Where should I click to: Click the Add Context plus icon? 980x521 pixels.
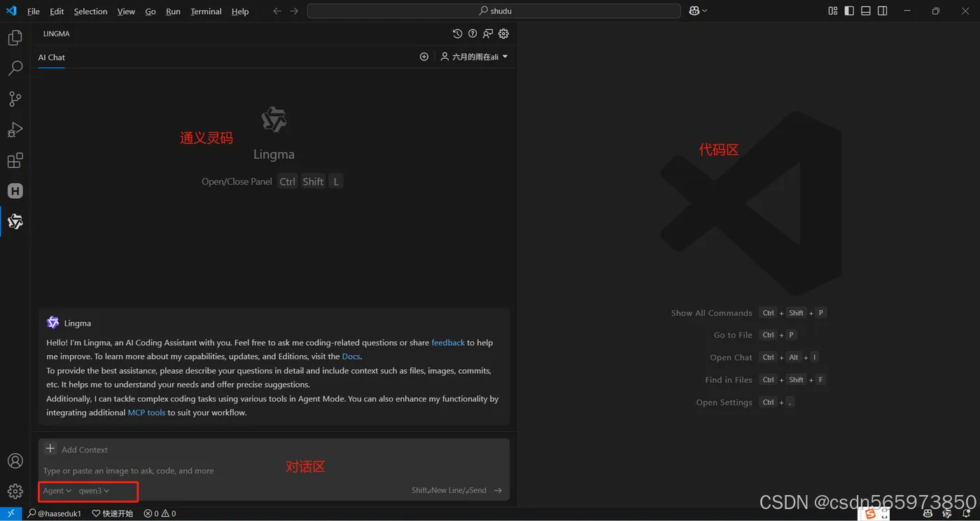50,449
